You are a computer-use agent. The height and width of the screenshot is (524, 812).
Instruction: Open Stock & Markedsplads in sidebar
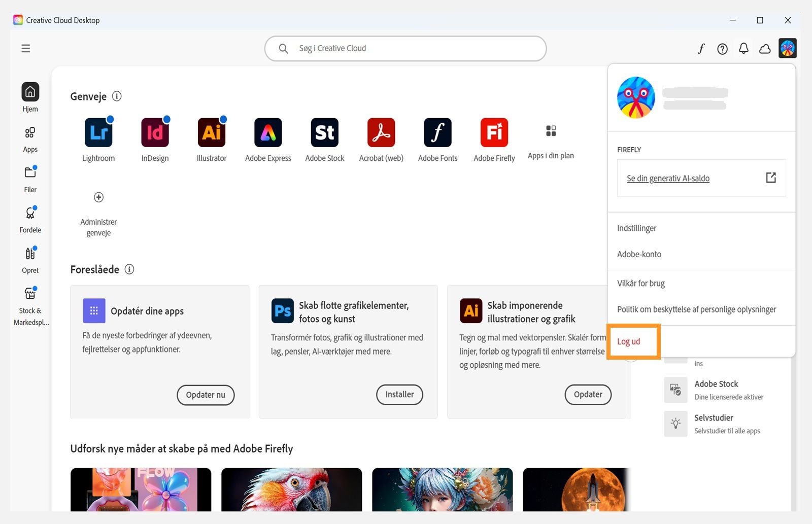pyautogui.click(x=30, y=306)
